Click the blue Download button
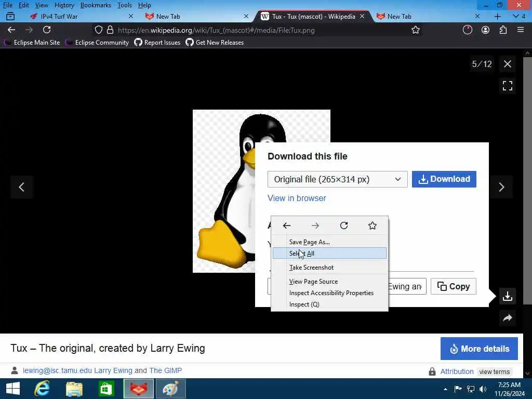 (444, 179)
